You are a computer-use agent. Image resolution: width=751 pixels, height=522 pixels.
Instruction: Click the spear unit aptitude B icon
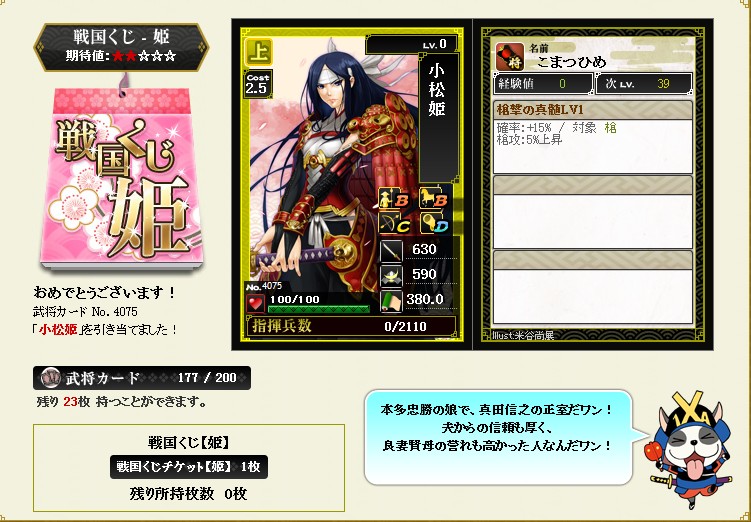pyautogui.click(x=393, y=198)
